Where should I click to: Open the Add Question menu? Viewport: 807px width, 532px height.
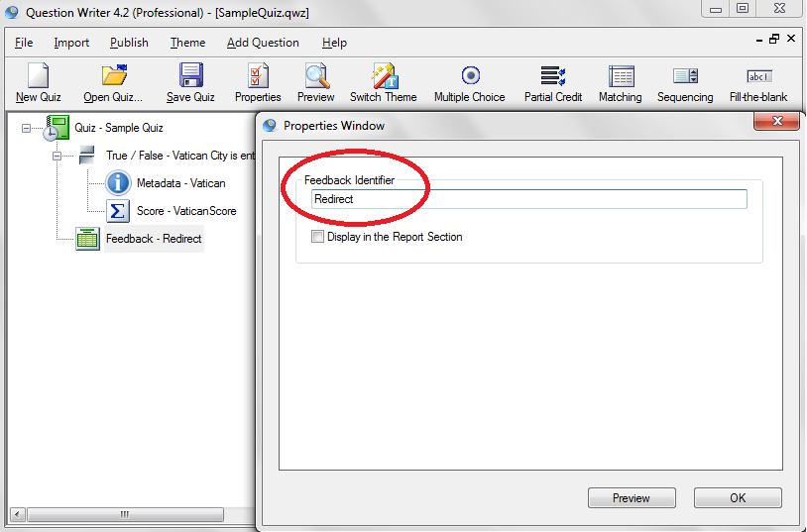click(x=263, y=43)
